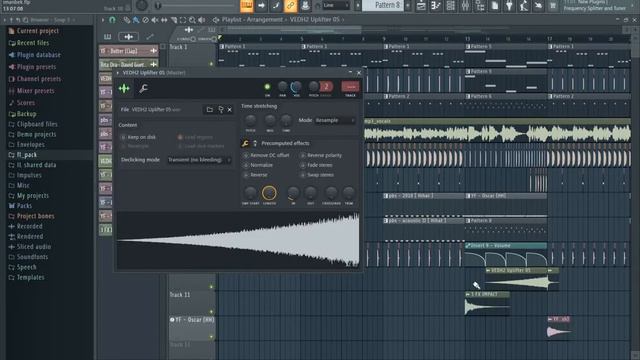This screenshot has width=640, height=360.
Task: Open the Mixer icon
Action: click(x=465, y=6)
